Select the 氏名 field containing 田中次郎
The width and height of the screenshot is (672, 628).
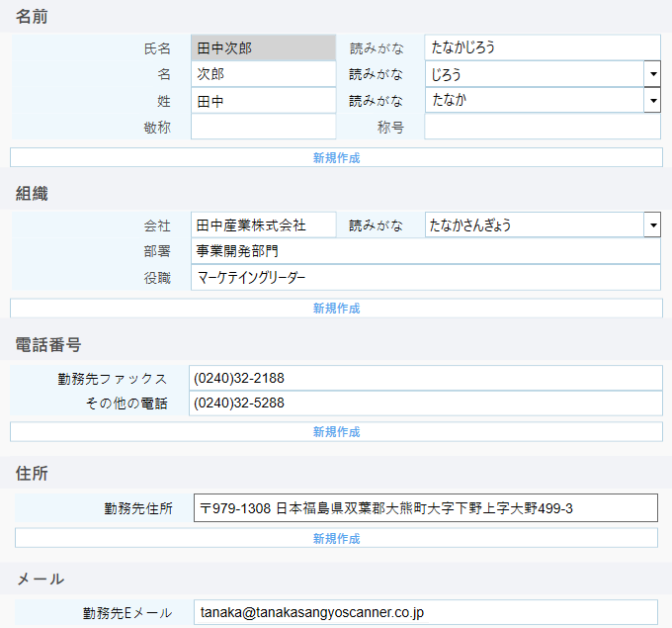[x=263, y=47]
